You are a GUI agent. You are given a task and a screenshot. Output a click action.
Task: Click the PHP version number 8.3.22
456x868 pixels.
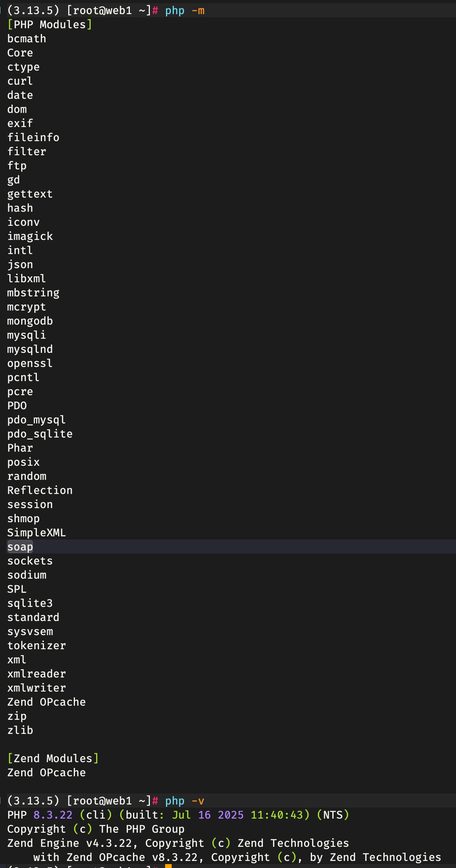click(53, 815)
